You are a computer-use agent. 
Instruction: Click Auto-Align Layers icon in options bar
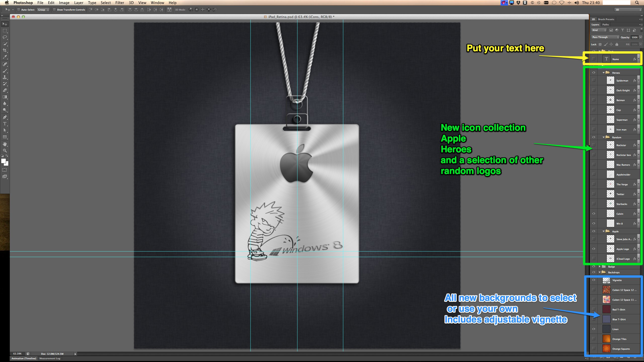coord(169,10)
